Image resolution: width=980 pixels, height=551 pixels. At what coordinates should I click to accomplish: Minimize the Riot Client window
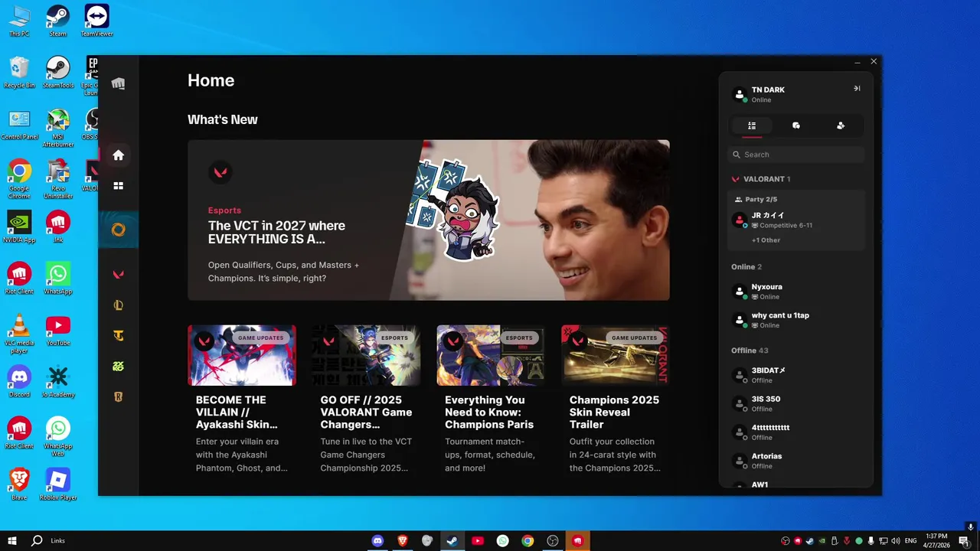857,61
